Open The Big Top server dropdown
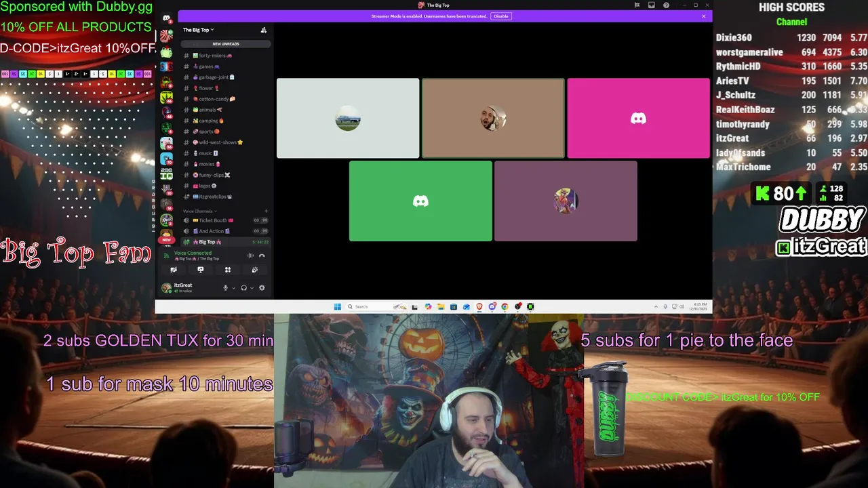868x488 pixels. point(198,30)
